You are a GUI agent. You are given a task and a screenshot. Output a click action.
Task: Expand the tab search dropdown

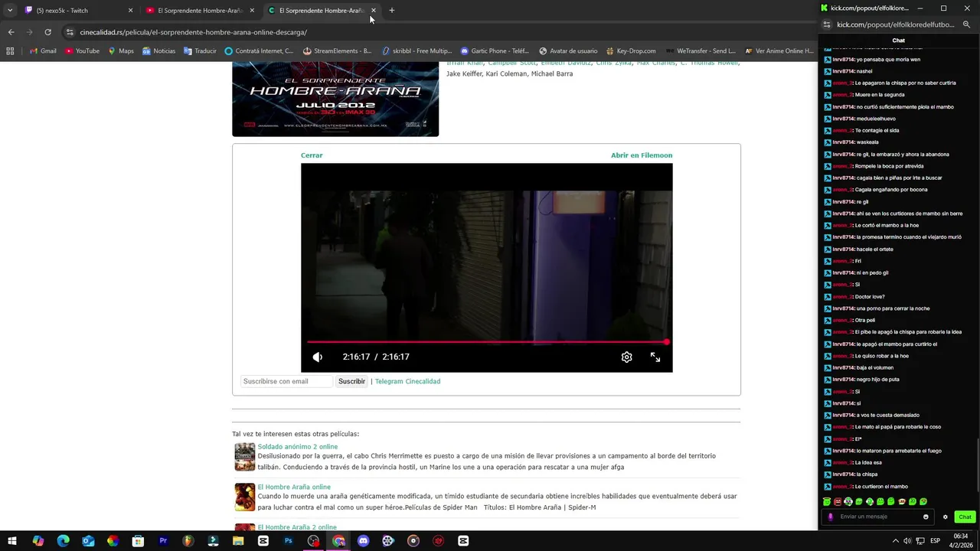coord(9,11)
